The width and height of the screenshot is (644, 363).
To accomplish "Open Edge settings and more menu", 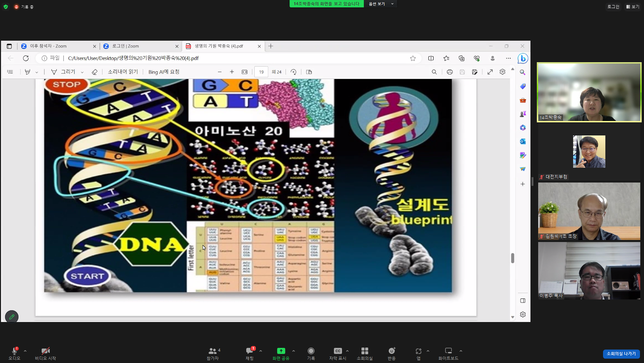I will (508, 58).
